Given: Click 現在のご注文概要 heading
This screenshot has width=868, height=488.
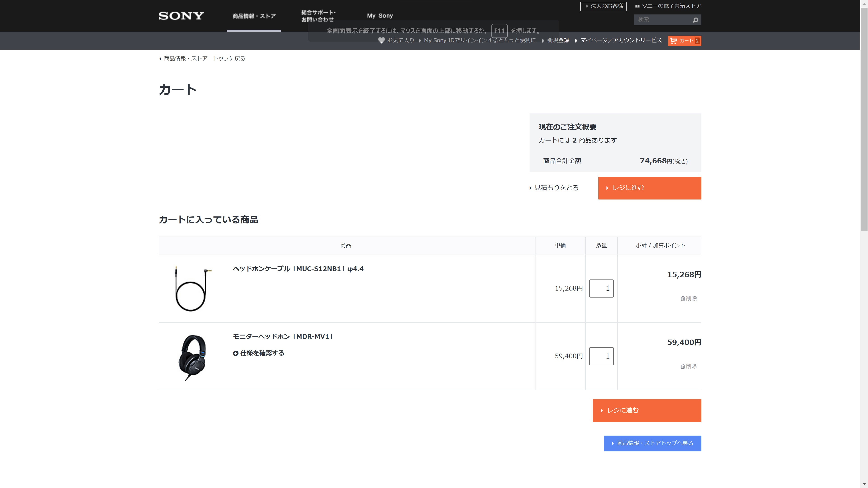Looking at the screenshot, I should pos(567,127).
